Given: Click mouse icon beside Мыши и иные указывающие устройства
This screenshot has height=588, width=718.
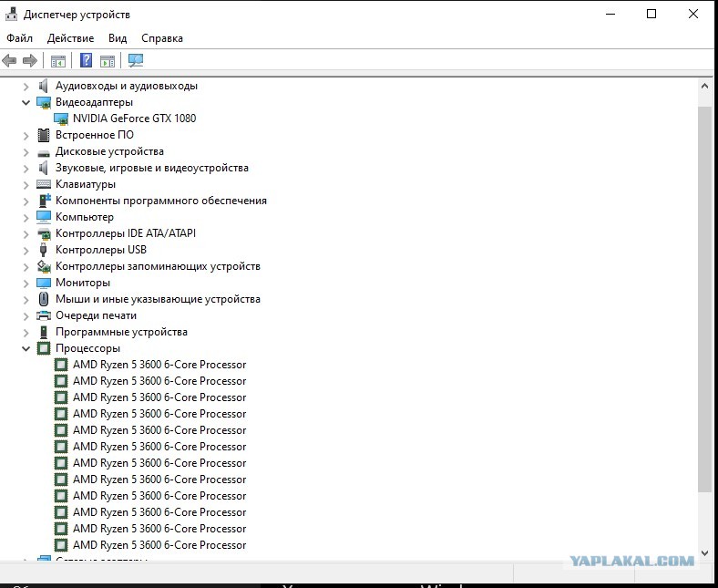Looking at the screenshot, I should pyautogui.click(x=44, y=299).
